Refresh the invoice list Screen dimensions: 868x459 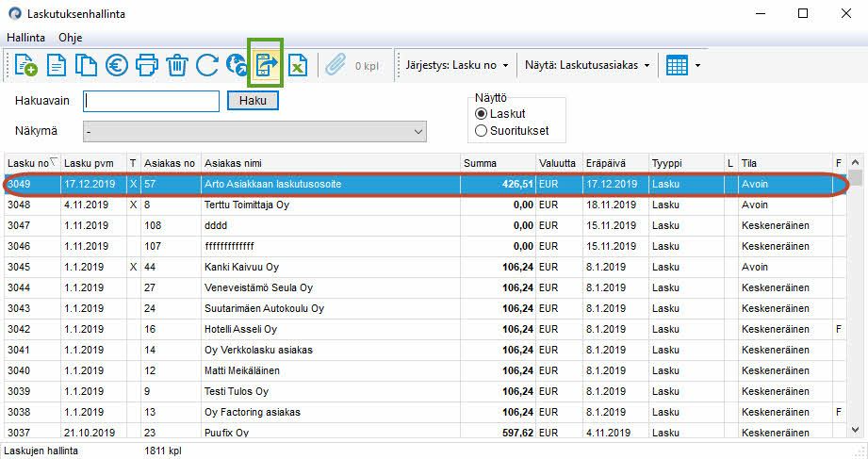pos(206,65)
